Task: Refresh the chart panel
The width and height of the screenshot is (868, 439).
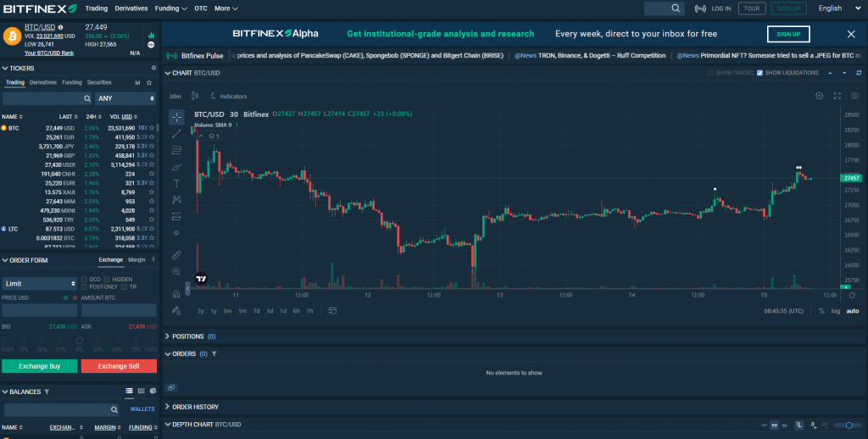Action: 860,73
